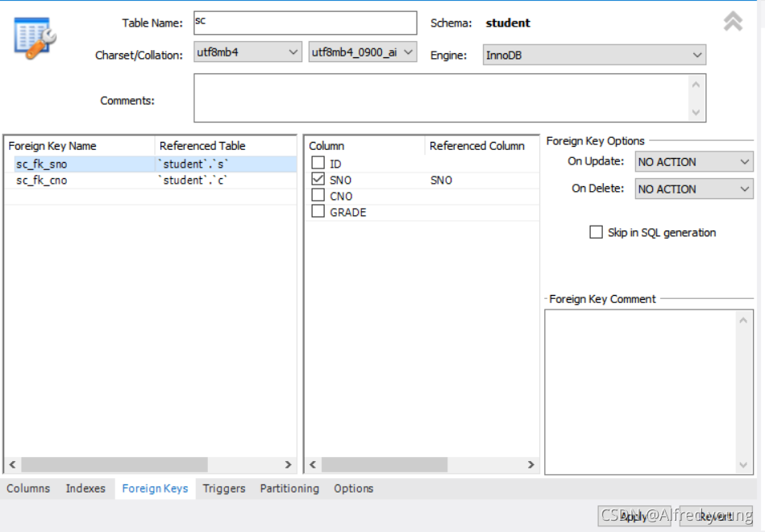The width and height of the screenshot is (765, 532).
Task: Open the utf8mb4_0900_ai collation dropdown
Action: 363,52
